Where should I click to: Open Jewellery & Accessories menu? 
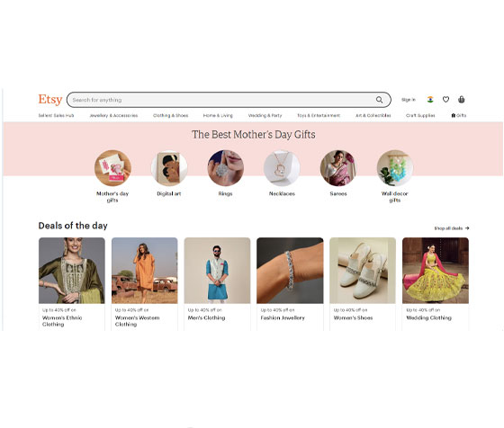(113, 115)
